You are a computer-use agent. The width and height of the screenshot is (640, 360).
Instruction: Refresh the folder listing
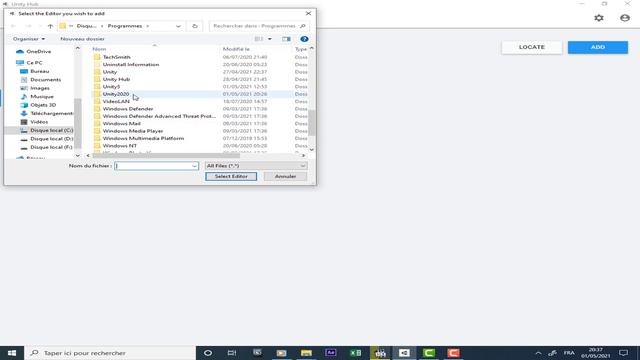(195, 26)
